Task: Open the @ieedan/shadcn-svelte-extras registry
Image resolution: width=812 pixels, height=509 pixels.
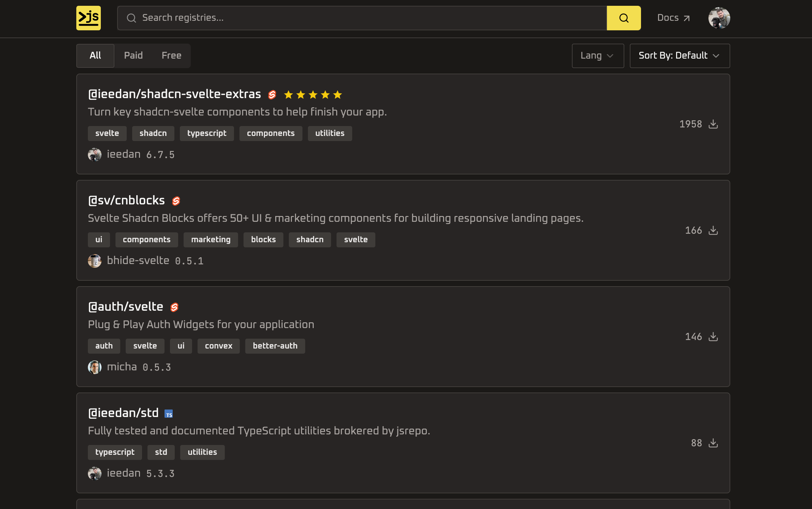Action: (174, 94)
